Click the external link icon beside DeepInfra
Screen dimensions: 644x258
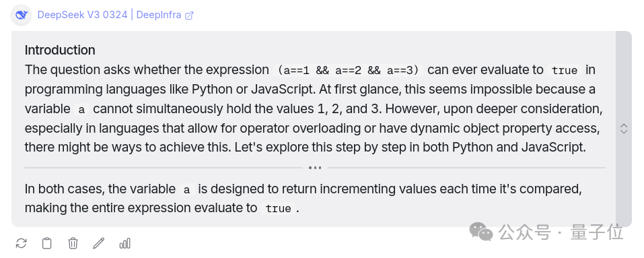click(189, 15)
